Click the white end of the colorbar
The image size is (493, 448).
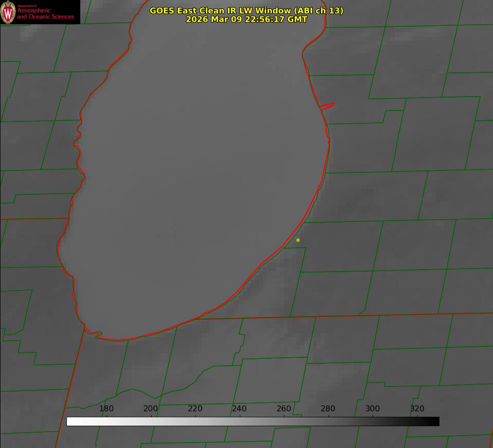[x=71, y=421]
